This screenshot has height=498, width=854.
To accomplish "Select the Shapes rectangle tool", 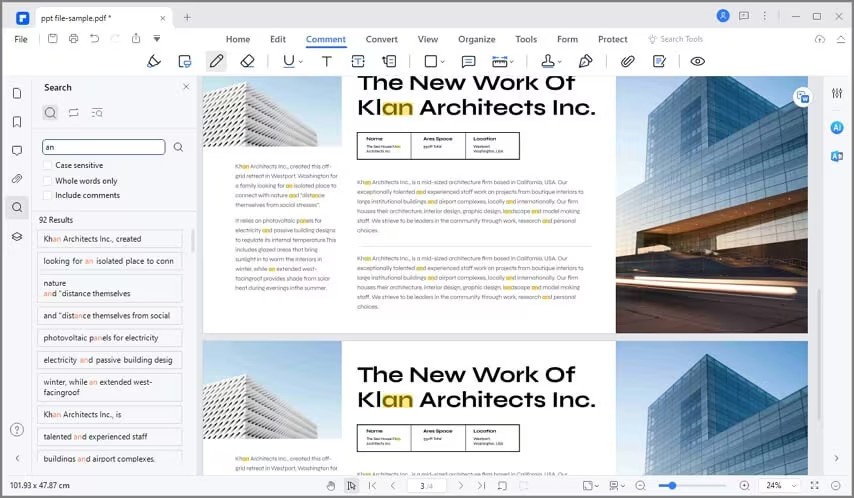I will (431, 62).
